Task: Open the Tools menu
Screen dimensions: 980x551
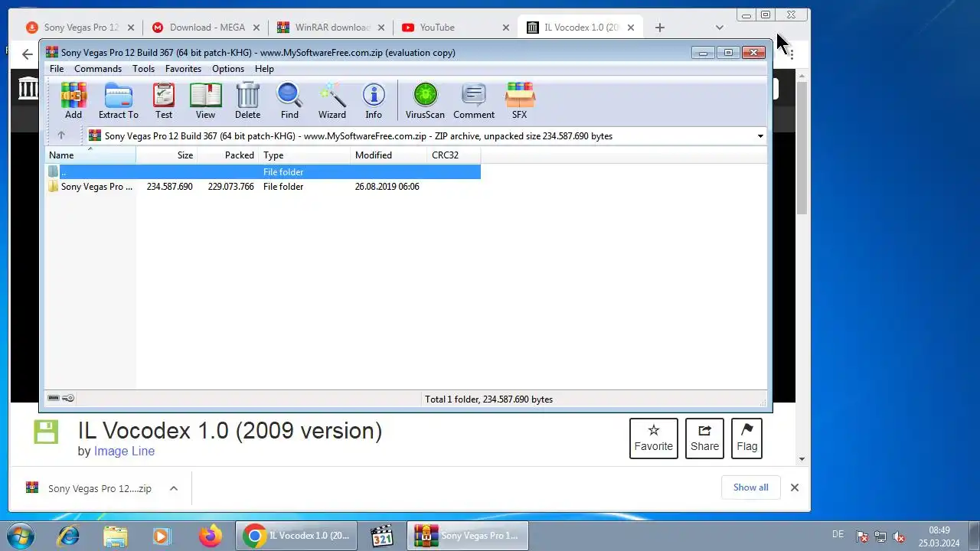Action: [x=143, y=69]
